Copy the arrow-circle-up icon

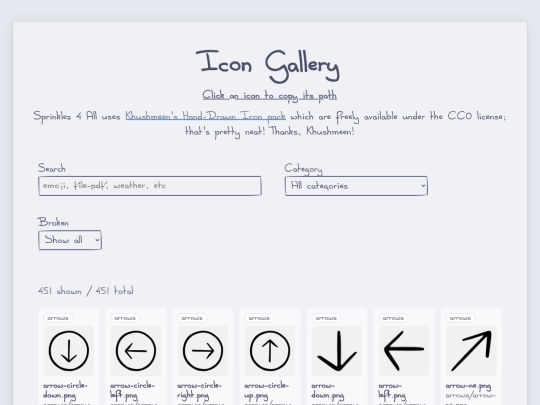270,351
